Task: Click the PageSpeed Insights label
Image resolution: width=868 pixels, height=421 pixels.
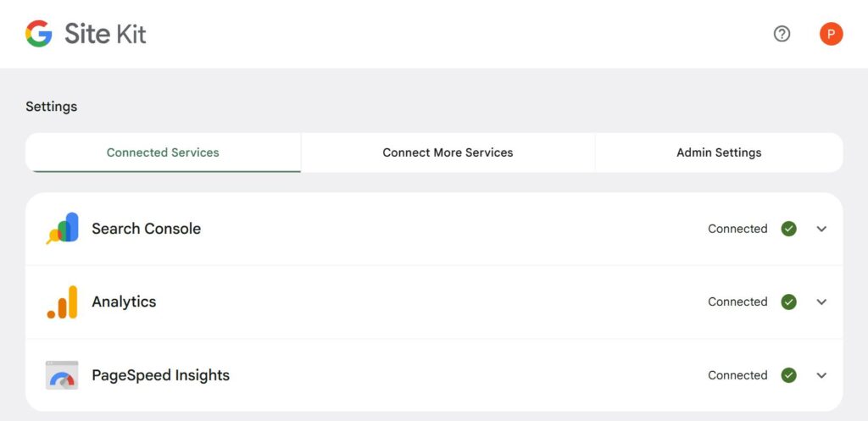Action: tap(160, 375)
